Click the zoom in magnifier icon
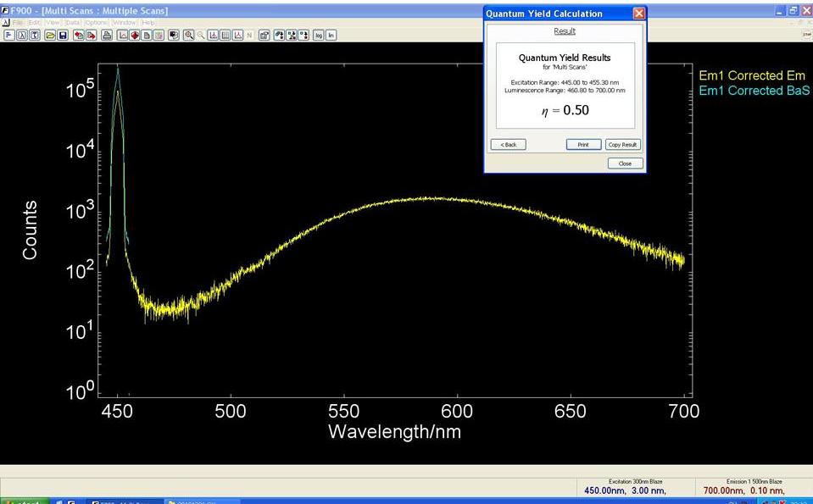Viewport: 813px width, 504px height. coord(188,36)
